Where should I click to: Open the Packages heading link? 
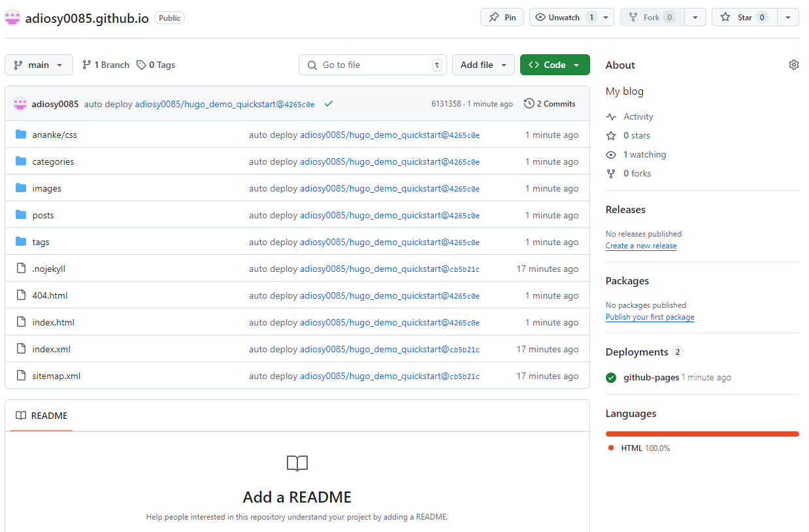pyautogui.click(x=627, y=281)
